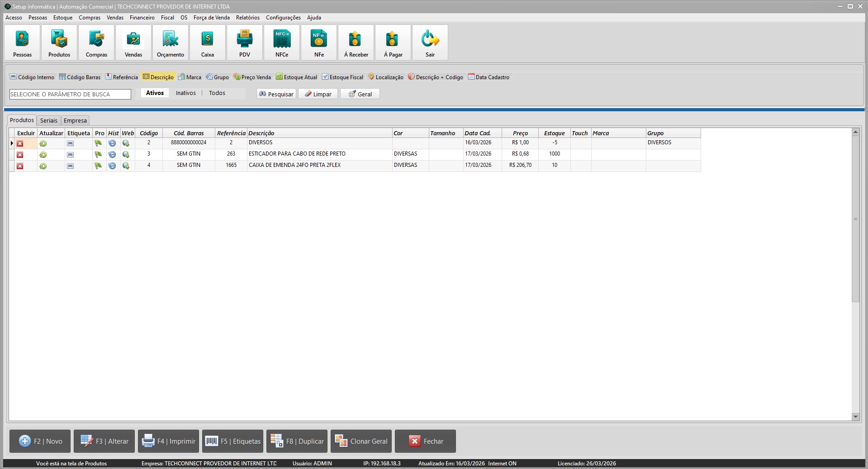This screenshot has width=868, height=469.
Task: Click the product grid scrollbar down arrow
Action: coord(855,417)
